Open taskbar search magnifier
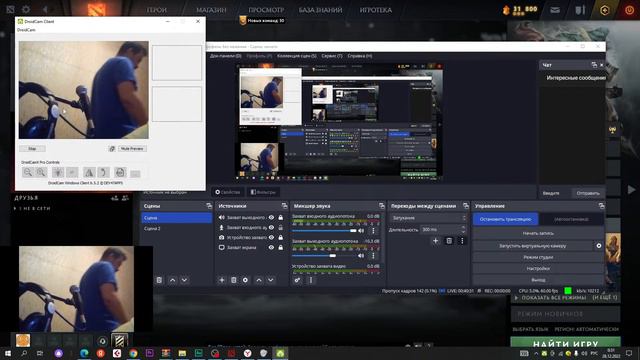 click(x=24, y=353)
